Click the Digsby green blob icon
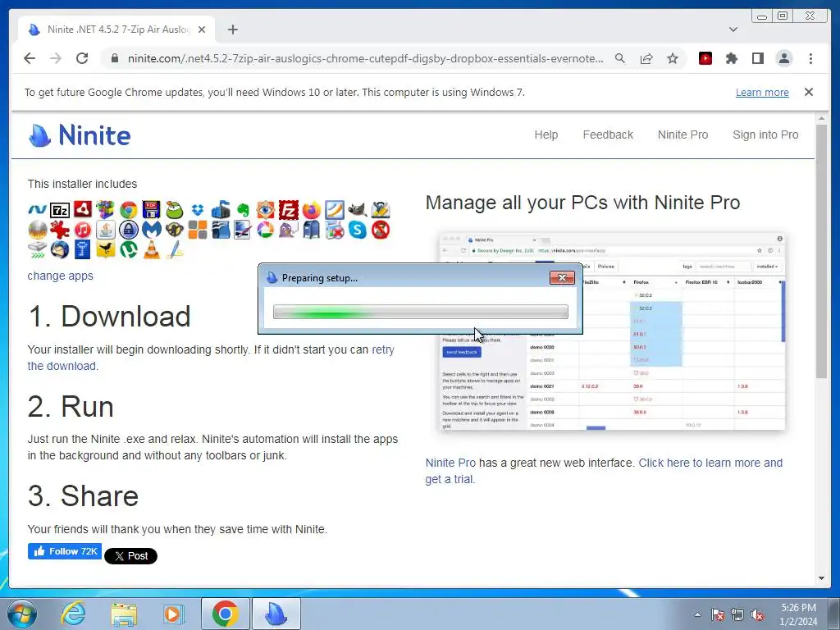 click(x=174, y=210)
